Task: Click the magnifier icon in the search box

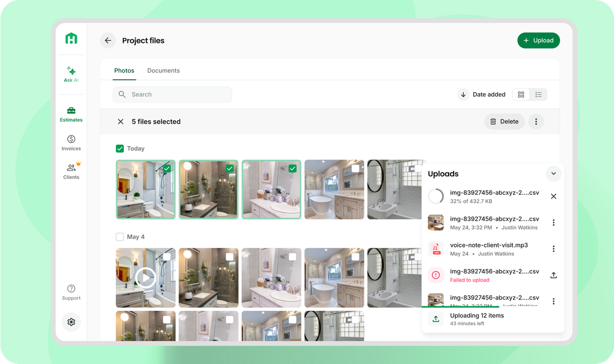Action: click(x=122, y=95)
